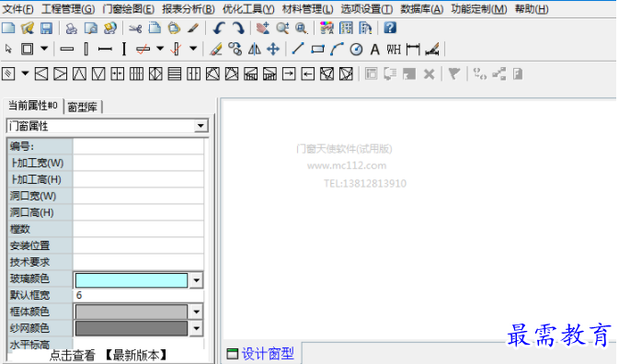This screenshot has width=619, height=364.
Task: Click the zoom window magnifier icon
Action: pyautogui.click(x=302, y=28)
